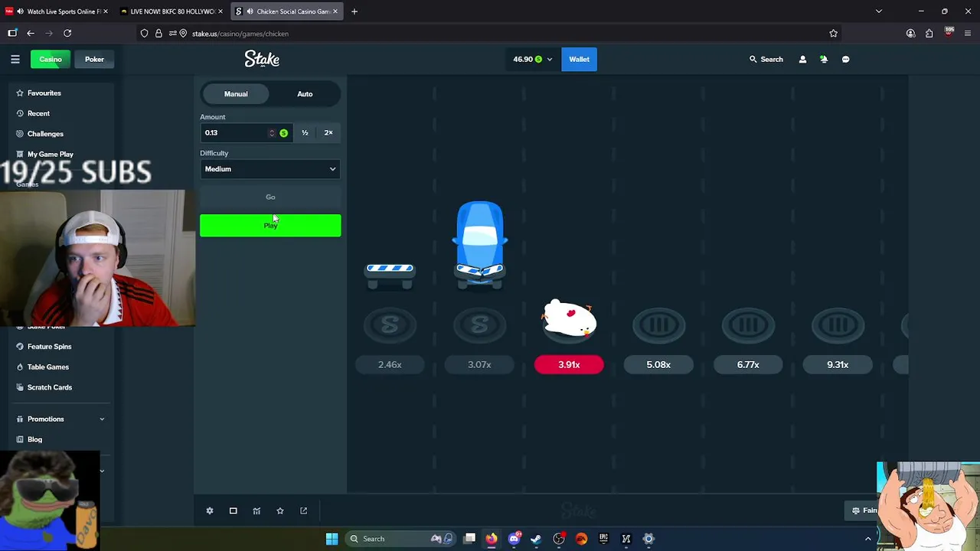Open Windows Start menu
This screenshot has height=551, width=980.
pos(332,539)
